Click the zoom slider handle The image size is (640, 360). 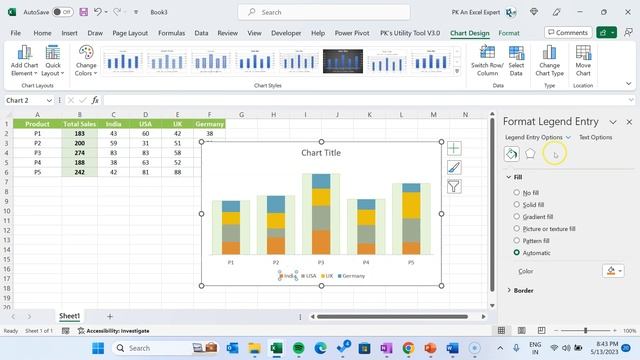pyautogui.click(x=585, y=330)
